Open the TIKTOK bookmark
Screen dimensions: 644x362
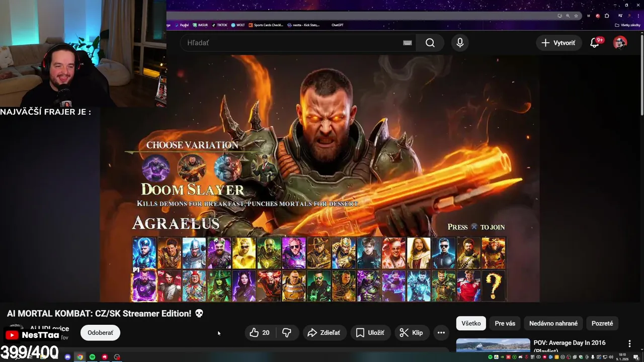(220, 25)
